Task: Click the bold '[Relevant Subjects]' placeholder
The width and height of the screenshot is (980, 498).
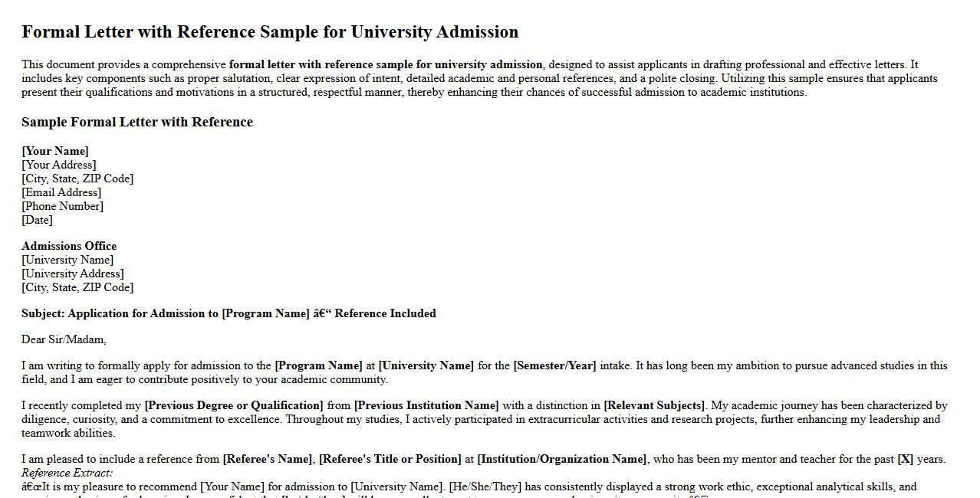Action: [x=654, y=405]
